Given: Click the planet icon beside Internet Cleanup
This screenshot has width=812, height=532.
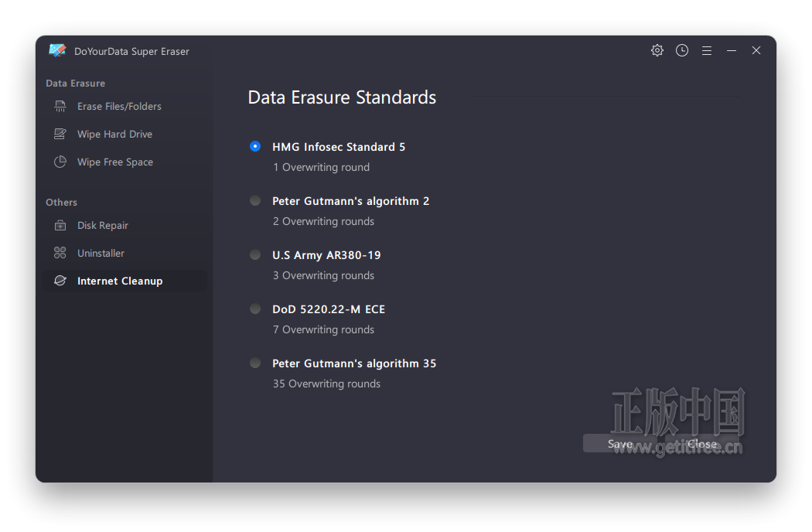Looking at the screenshot, I should [60, 281].
